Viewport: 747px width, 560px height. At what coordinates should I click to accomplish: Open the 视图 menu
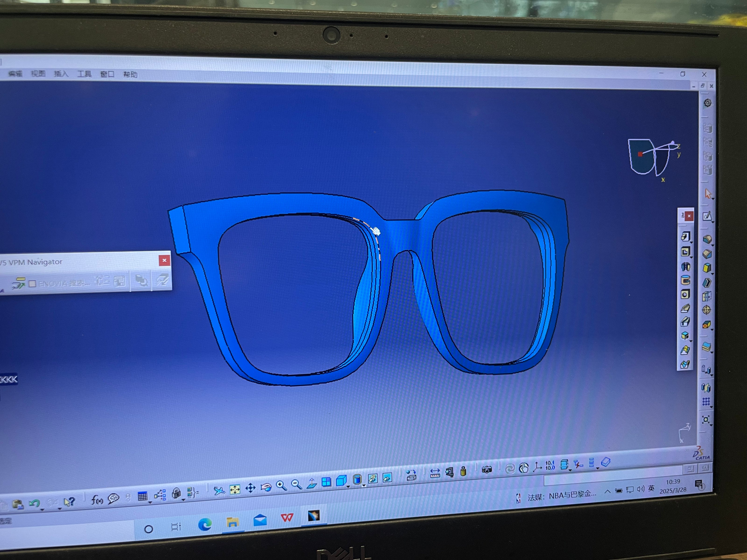click(x=38, y=73)
